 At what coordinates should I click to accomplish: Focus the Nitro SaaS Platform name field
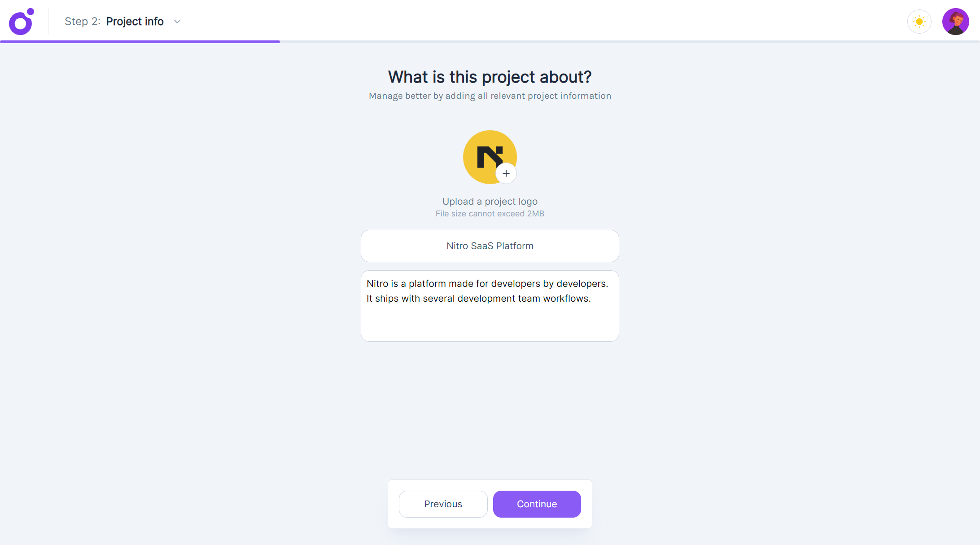pos(490,246)
